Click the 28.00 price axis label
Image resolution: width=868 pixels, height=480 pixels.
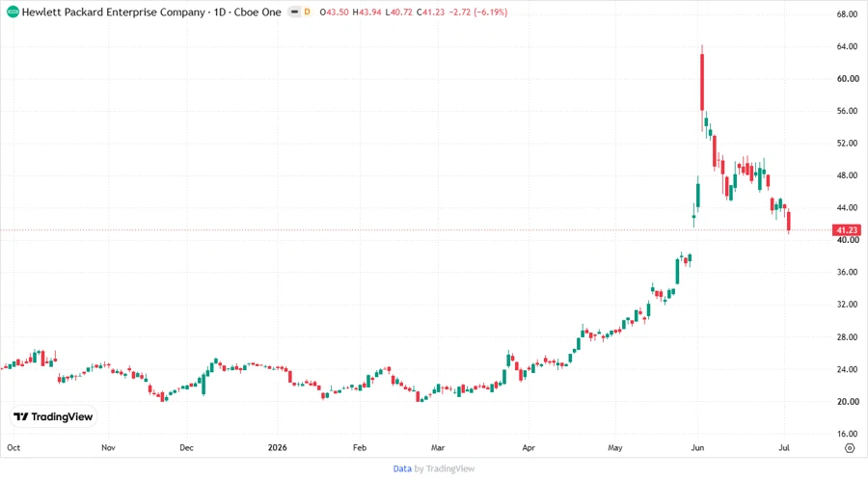[848, 336]
